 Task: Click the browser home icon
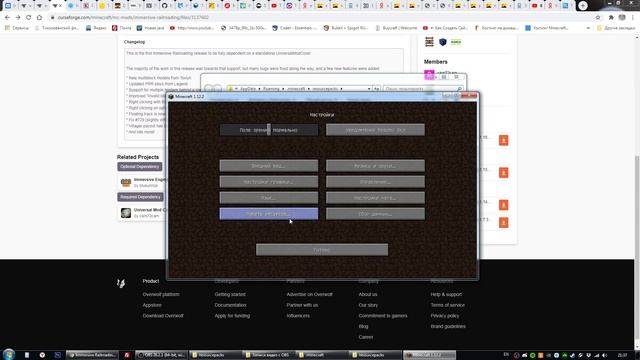tap(39, 18)
